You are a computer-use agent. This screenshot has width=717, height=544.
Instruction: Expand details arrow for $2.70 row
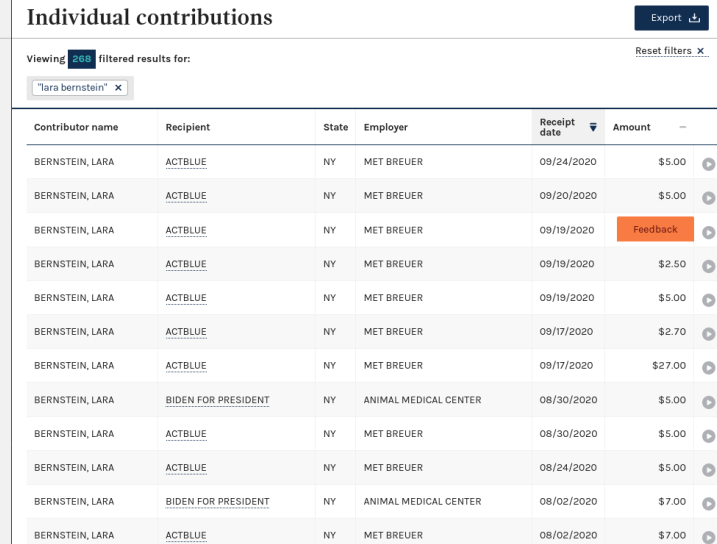click(708, 334)
